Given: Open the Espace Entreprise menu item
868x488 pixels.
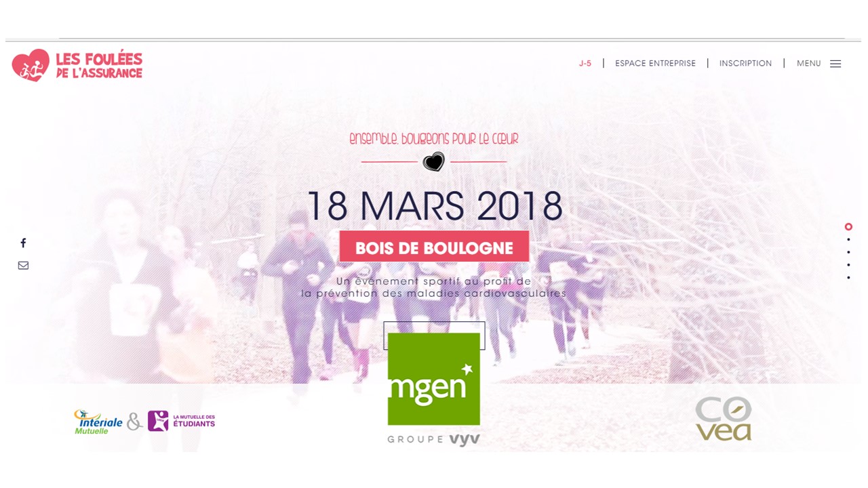Looking at the screenshot, I should click(x=655, y=64).
